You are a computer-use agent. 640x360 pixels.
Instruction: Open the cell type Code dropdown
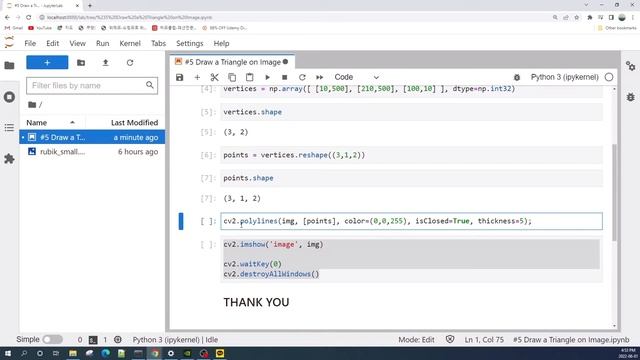coord(356,77)
